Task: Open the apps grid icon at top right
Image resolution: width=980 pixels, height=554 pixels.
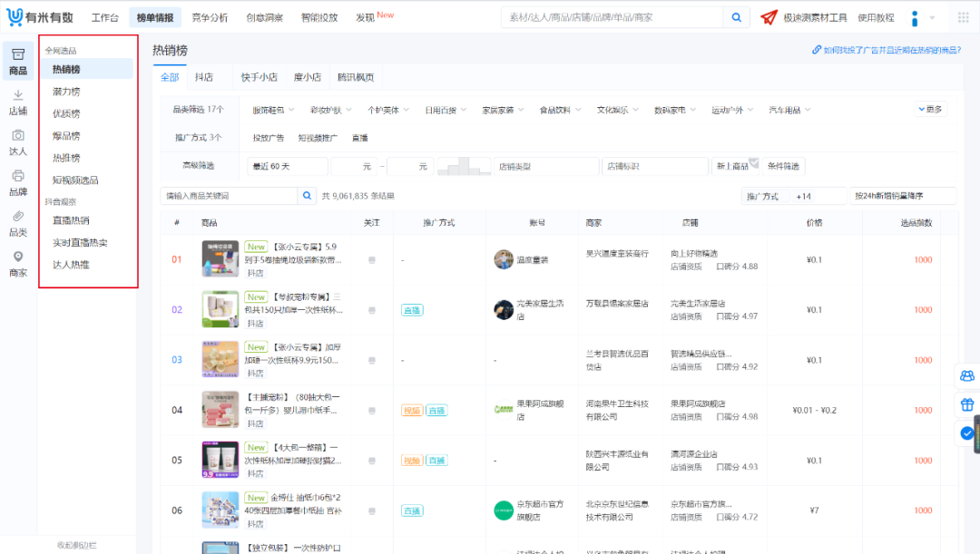Action: point(962,16)
